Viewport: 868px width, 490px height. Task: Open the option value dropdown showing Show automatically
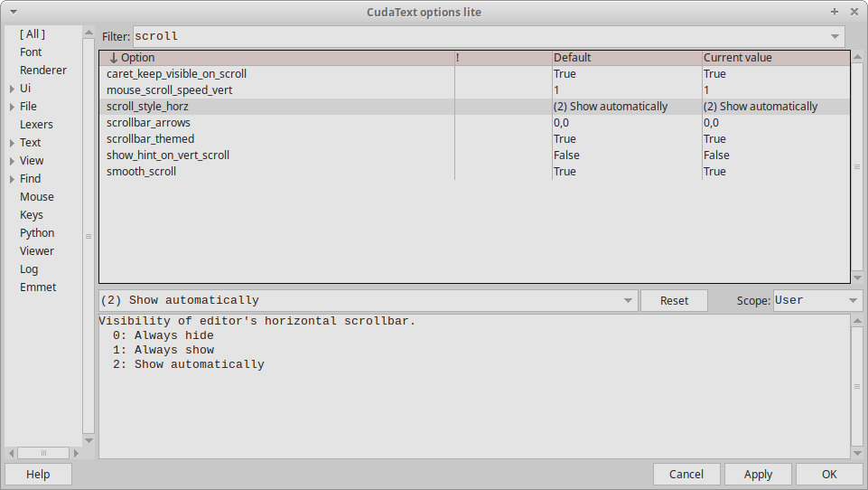coord(628,300)
